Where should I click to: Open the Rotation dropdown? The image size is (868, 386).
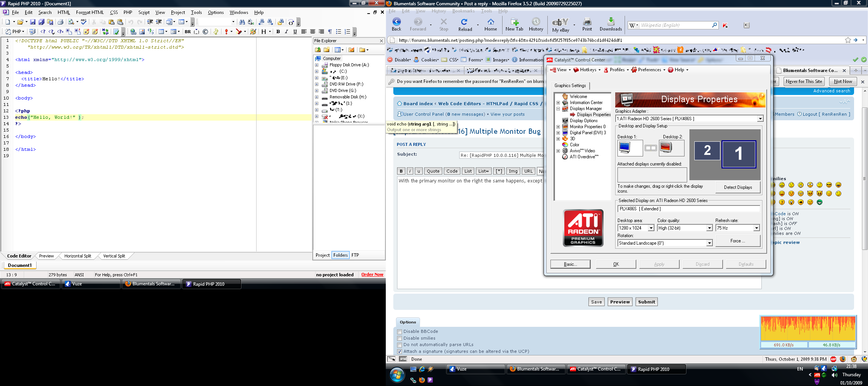coord(709,243)
